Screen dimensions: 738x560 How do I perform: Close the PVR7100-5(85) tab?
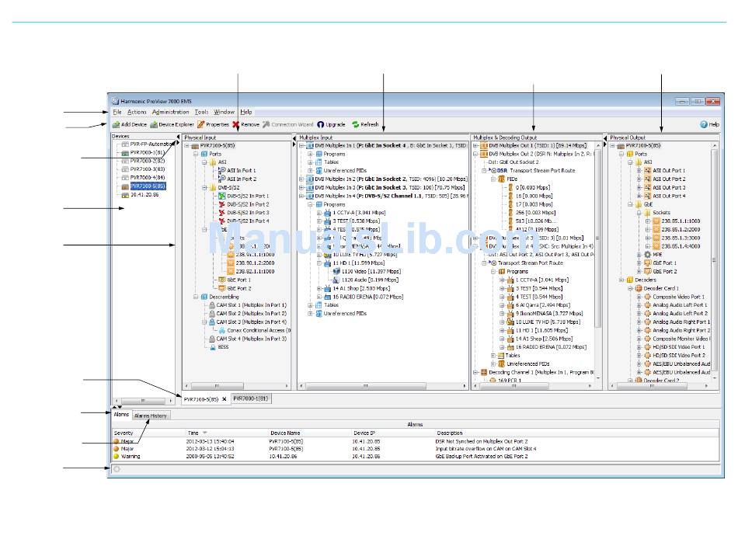click(225, 399)
